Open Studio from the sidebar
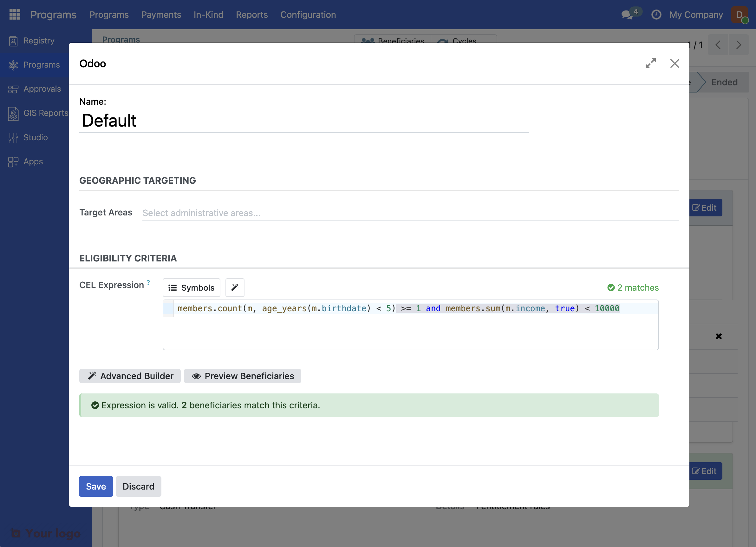 (x=35, y=137)
